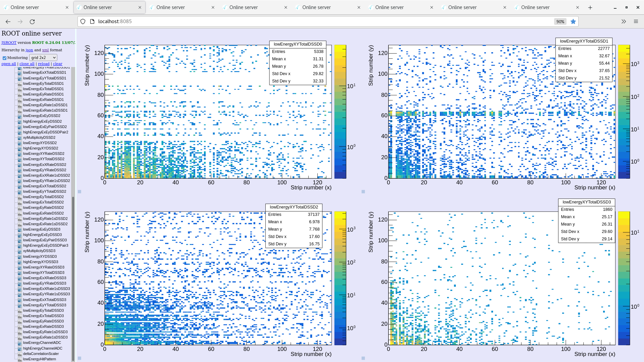Click the toolbar overflow chevron
This screenshot has height=362, width=644.
point(624,21)
